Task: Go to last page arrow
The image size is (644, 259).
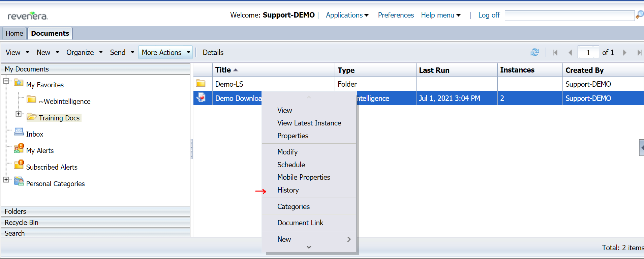Action: click(639, 53)
